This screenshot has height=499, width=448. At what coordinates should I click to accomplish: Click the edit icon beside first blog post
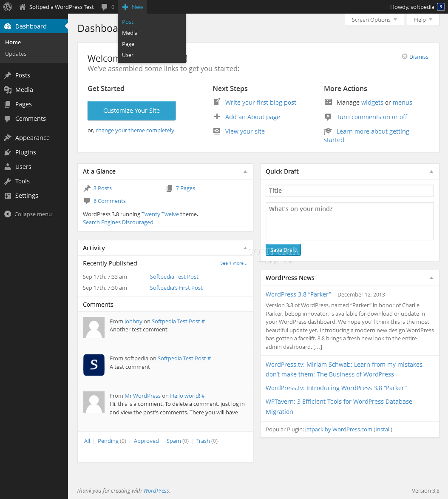coord(217,102)
